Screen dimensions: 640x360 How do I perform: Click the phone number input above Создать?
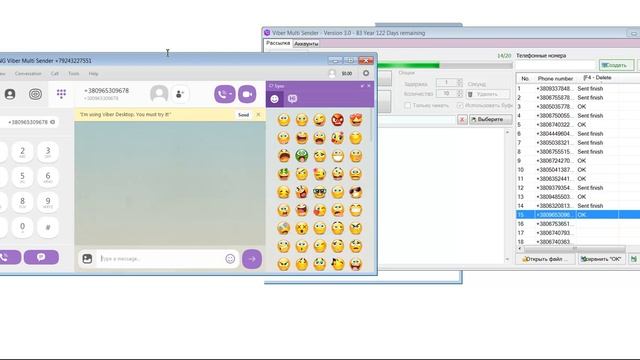[556, 65]
